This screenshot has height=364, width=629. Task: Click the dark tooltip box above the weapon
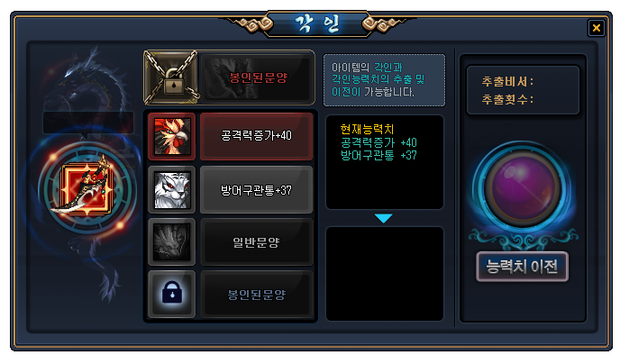tap(88, 123)
